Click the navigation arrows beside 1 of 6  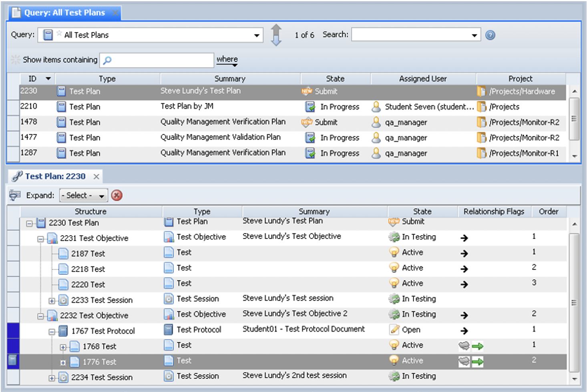276,35
